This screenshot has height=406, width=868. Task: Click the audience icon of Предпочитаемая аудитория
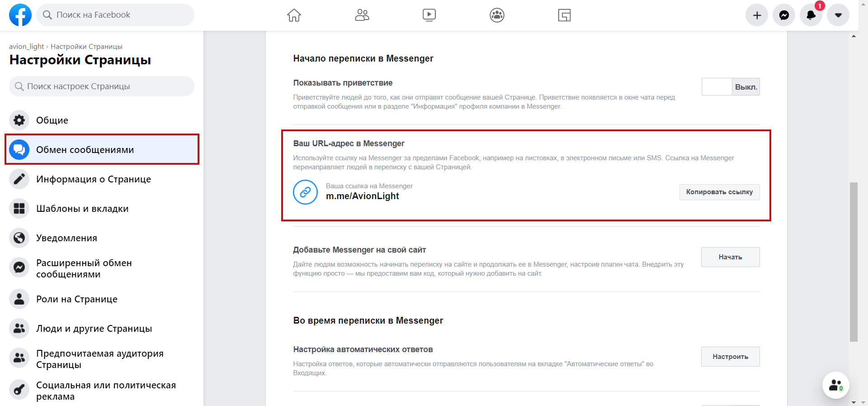click(x=19, y=358)
